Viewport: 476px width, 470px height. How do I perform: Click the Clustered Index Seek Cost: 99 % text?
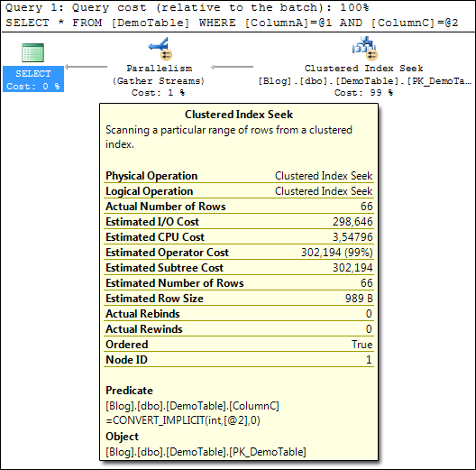(x=363, y=93)
